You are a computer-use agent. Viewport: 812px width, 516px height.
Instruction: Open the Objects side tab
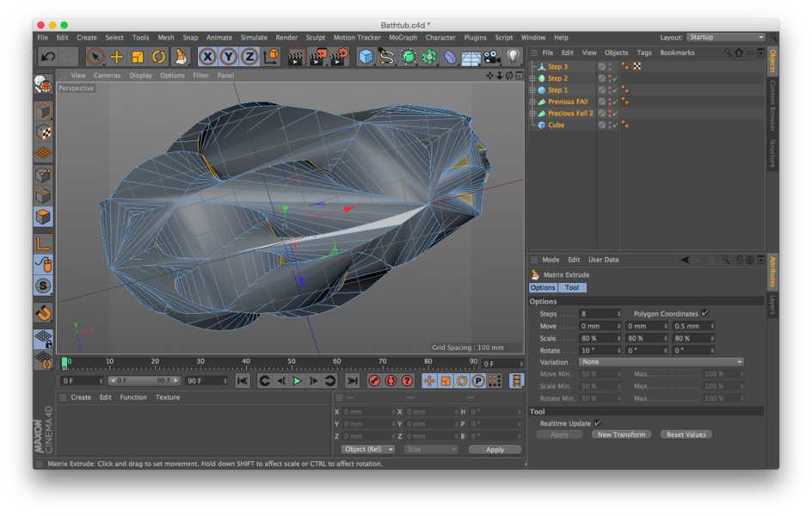772,60
